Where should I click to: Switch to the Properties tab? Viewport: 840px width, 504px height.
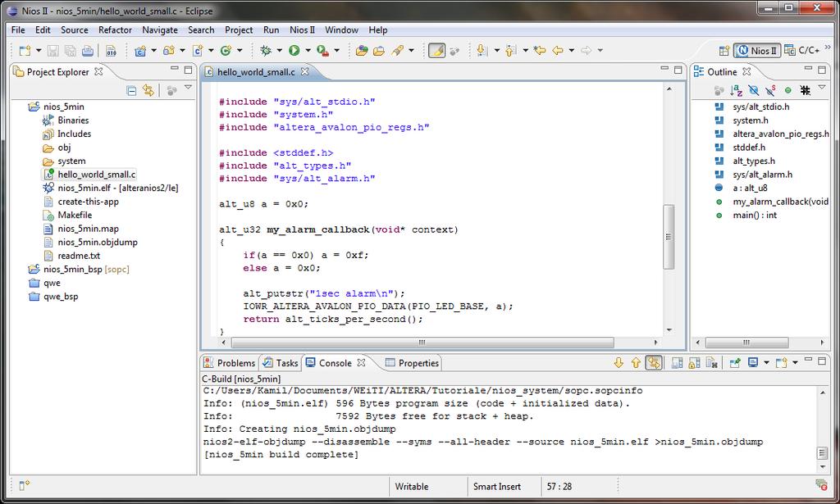[413, 363]
